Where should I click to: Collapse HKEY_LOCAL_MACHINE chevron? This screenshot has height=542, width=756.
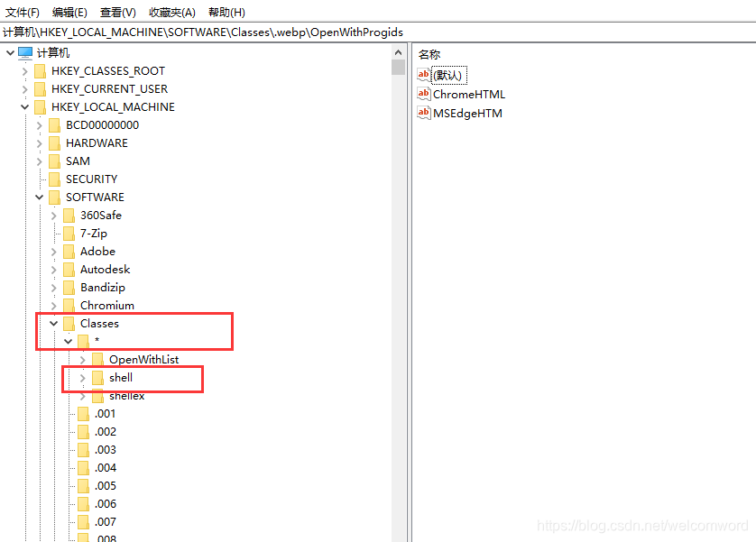coord(24,107)
